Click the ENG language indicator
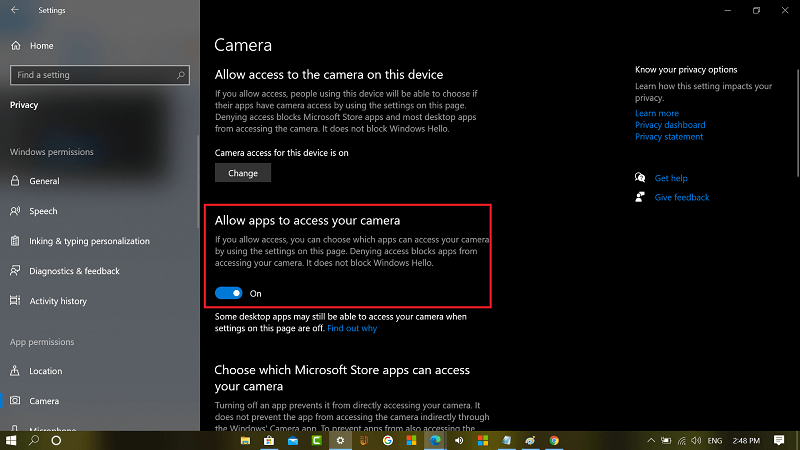 [715, 440]
